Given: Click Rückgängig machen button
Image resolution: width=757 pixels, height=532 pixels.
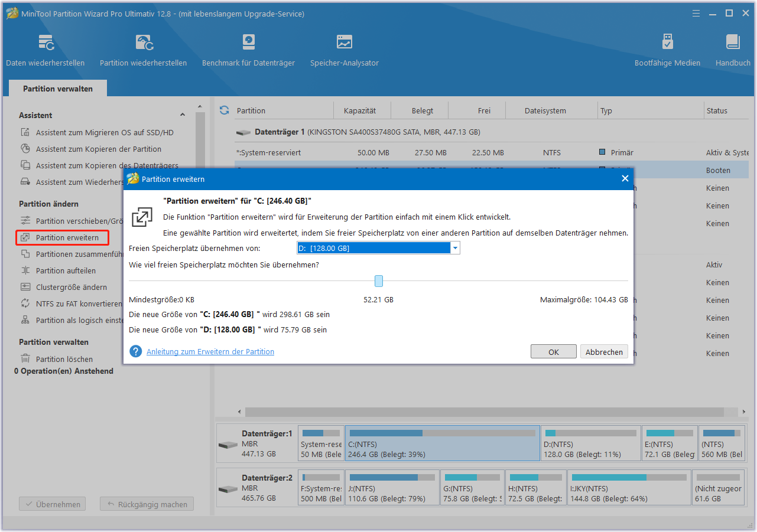Looking at the screenshot, I should [x=147, y=504].
